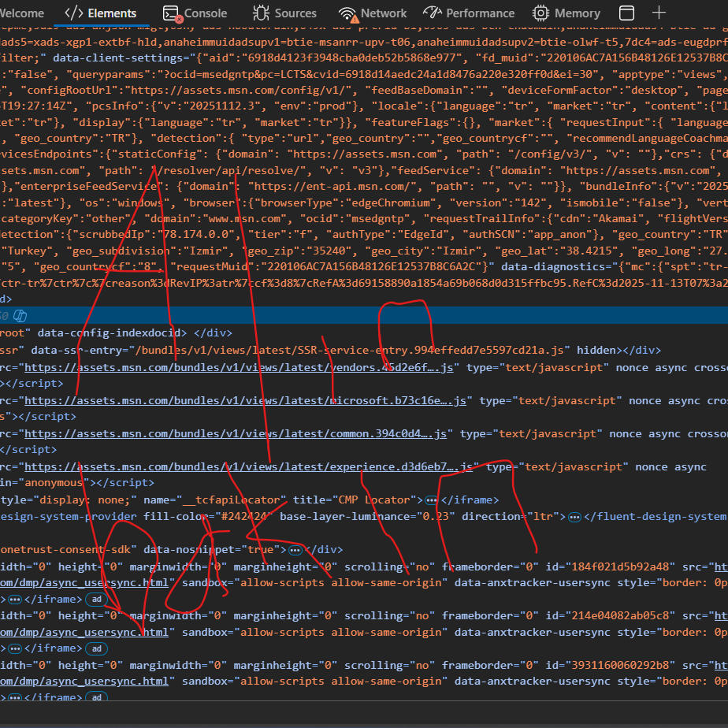Click the data-config-indexdocid attribute
The image size is (728, 728).
[x=109, y=333]
